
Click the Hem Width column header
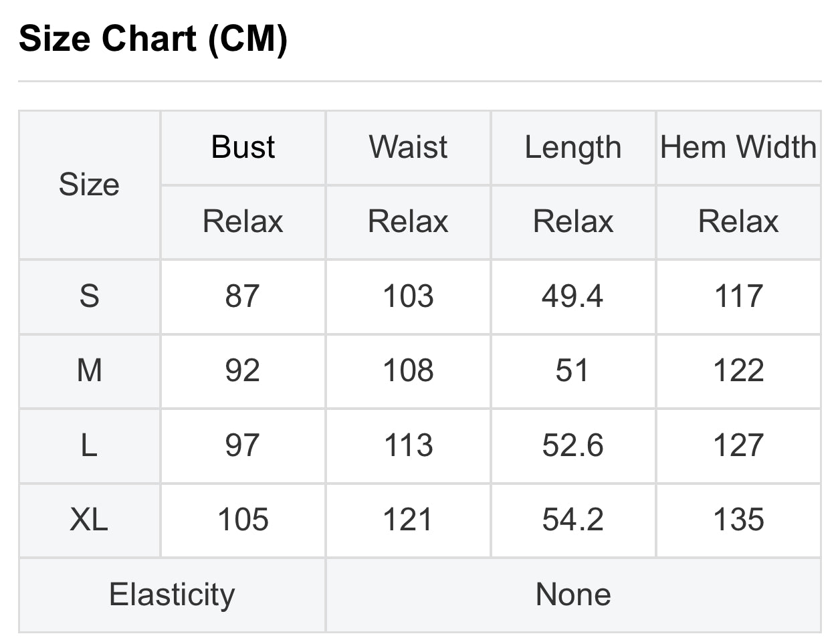tap(738, 148)
